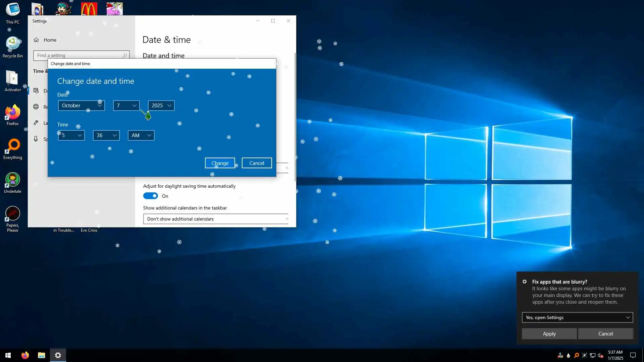
Task: Expand the October month dropdown
Action: pyautogui.click(x=81, y=106)
